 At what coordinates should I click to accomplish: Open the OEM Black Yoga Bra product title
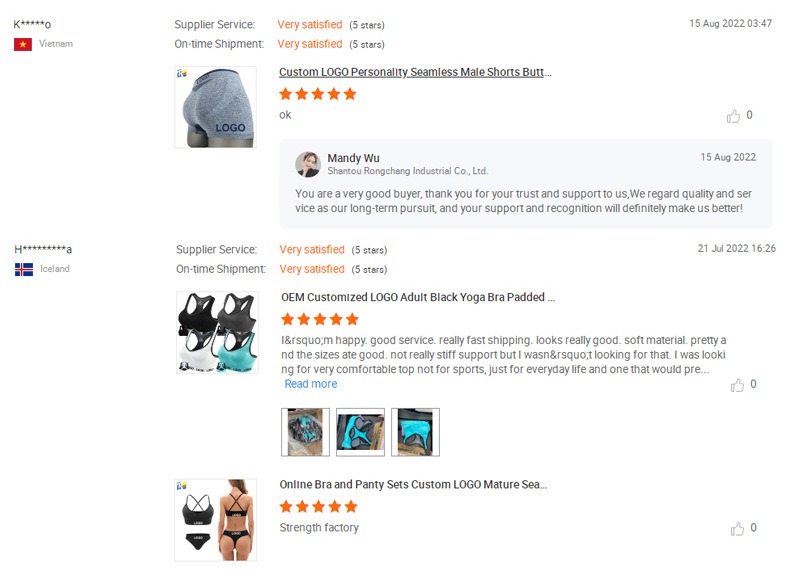(418, 297)
